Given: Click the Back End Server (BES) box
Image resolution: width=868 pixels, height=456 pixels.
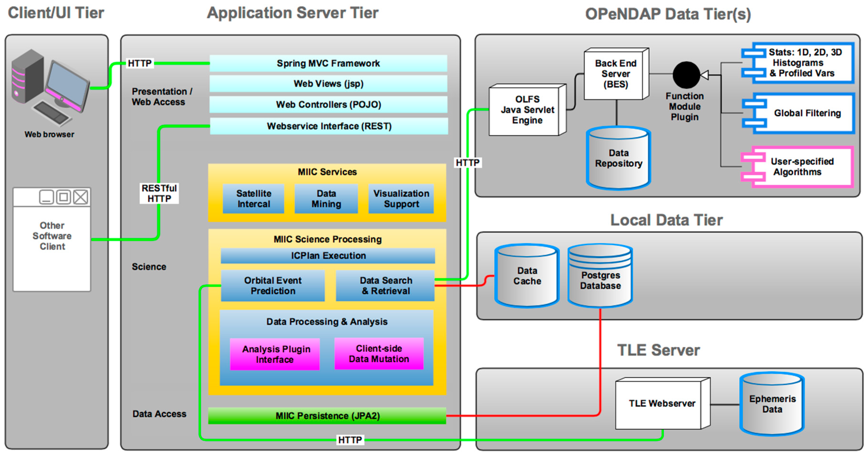Looking at the screenshot, I should (615, 74).
